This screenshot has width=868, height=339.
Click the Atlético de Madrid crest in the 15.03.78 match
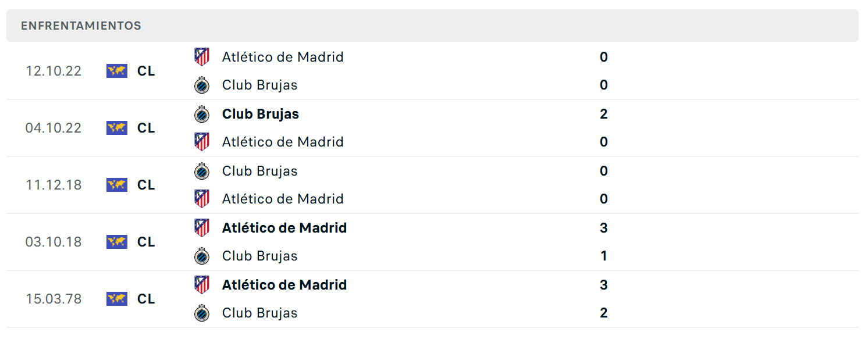click(x=202, y=285)
